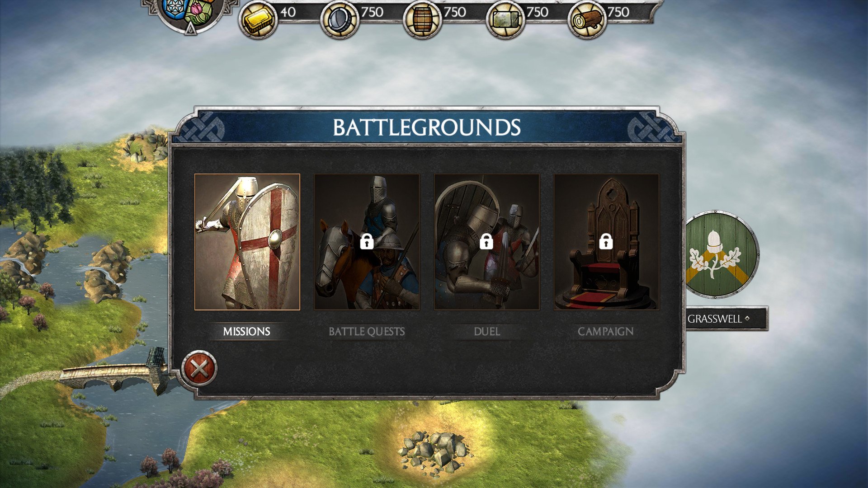This screenshot has width=868, height=488.
Task: Click the stone block resource icon
Action: [x=505, y=19]
